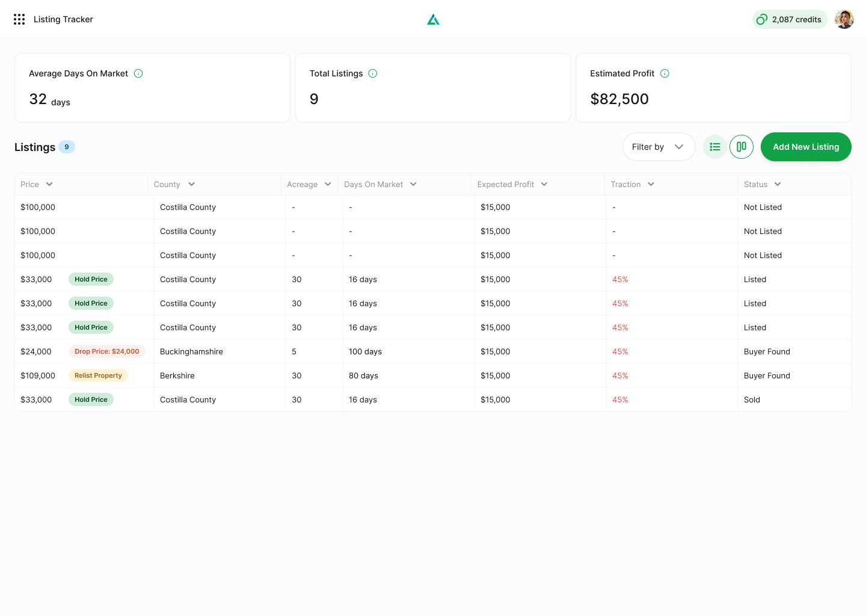Switch to board column view
This screenshot has width=866, height=616.
pyautogui.click(x=741, y=147)
